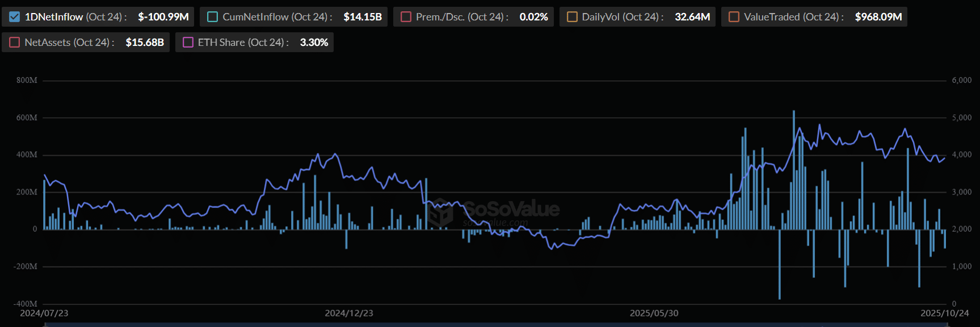
Task: Click the 2025/05/30 x-axis date label
Action: click(x=654, y=313)
